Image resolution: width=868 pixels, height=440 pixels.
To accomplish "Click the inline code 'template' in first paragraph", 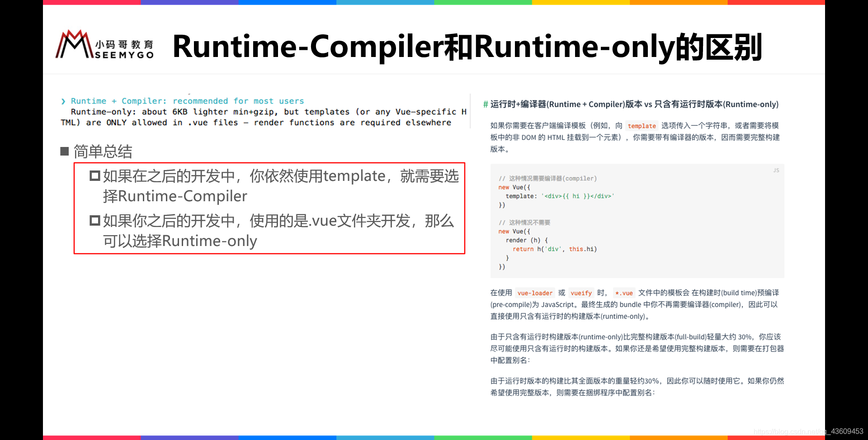I will point(642,126).
